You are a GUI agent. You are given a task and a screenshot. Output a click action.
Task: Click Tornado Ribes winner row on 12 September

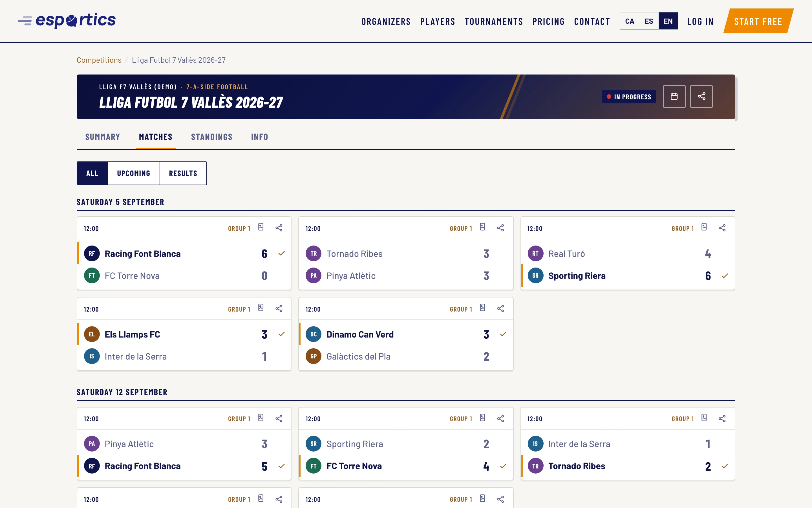[627, 466]
